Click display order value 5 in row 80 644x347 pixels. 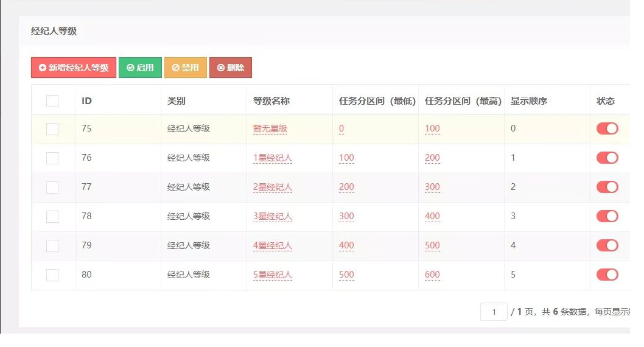[x=513, y=275]
